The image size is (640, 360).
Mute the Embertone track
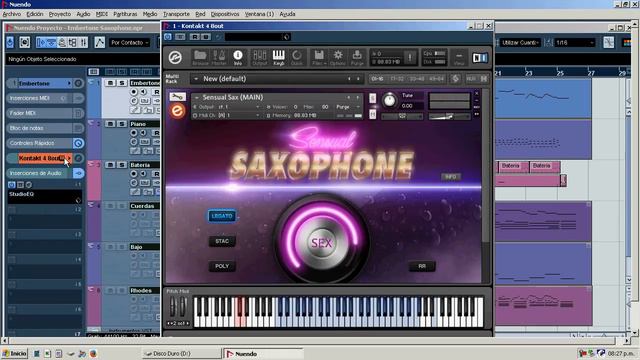[110, 83]
